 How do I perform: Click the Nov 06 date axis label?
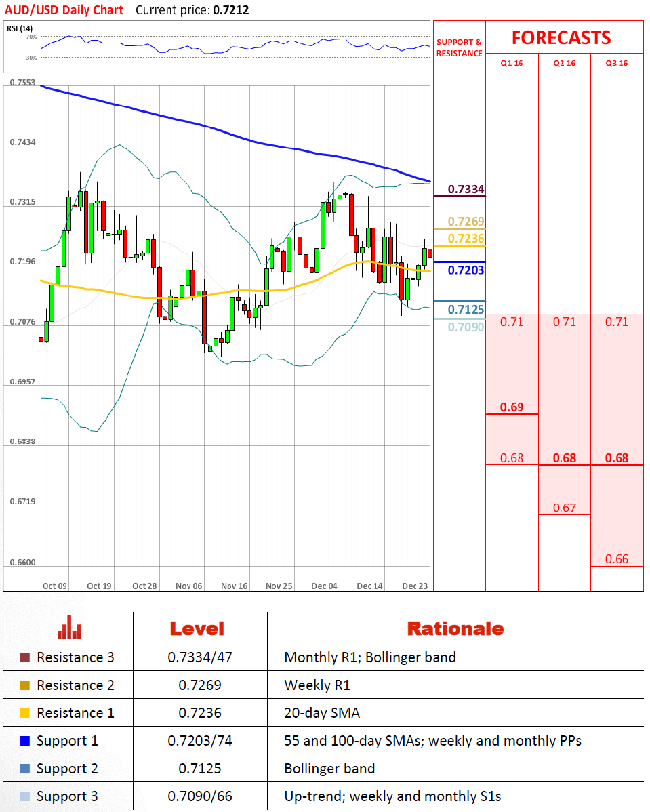pos(189,586)
